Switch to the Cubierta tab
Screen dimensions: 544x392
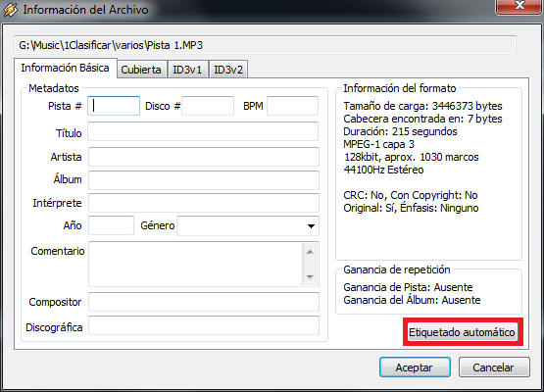(x=141, y=70)
